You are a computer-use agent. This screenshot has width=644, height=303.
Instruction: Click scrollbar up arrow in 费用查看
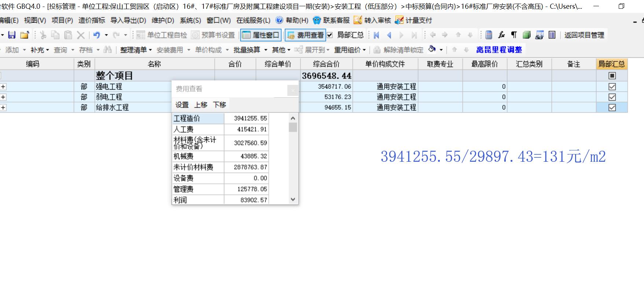[292, 118]
